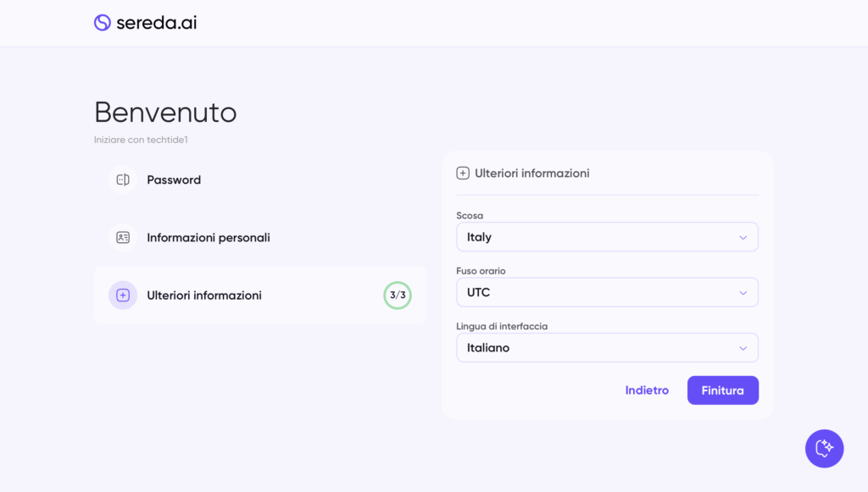Viewport: 868px width, 492px height.
Task: Go to the Password step
Action: [174, 180]
